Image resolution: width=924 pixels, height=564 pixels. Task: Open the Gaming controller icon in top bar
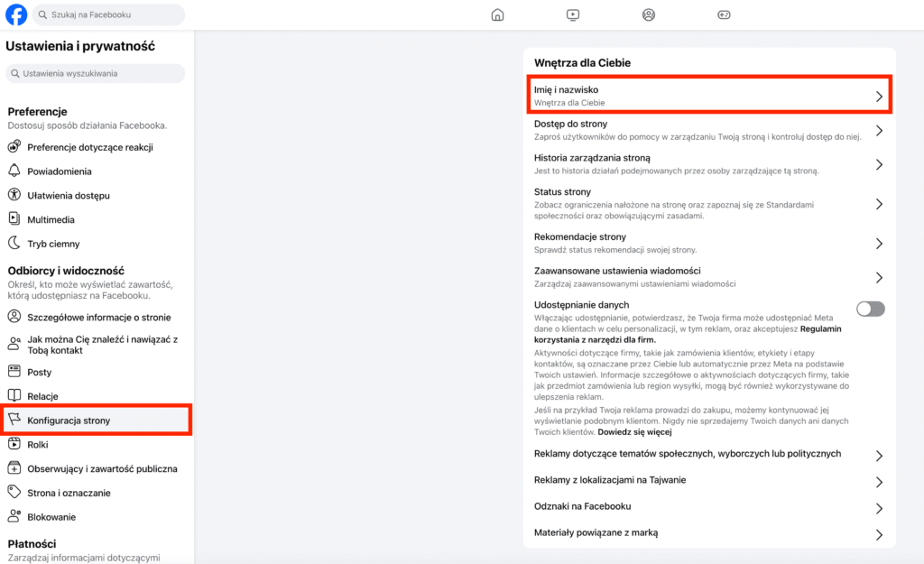(724, 14)
